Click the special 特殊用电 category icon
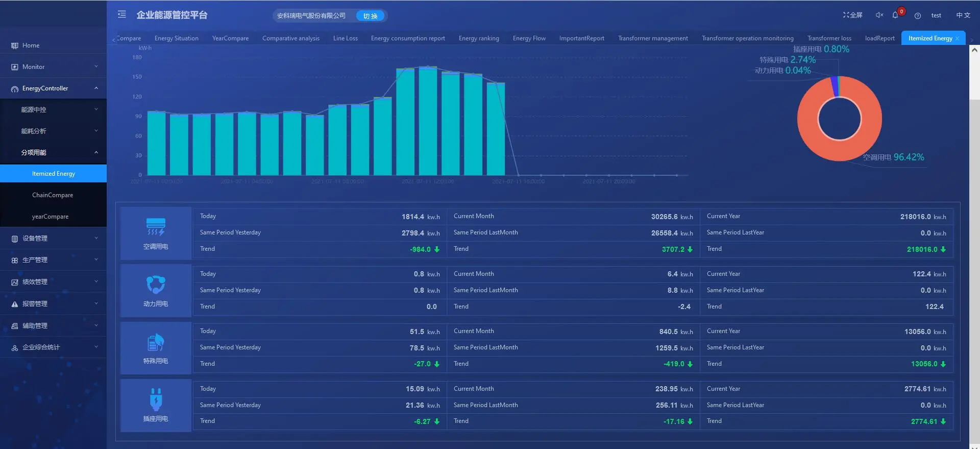Viewport: 980px width, 449px height. pyautogui.click(x=156, y=342)
